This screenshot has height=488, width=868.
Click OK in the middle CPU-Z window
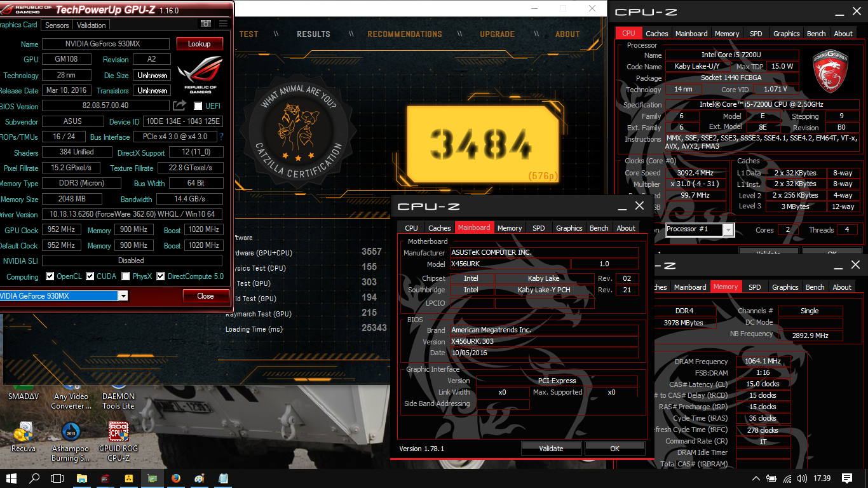[614, 449]
